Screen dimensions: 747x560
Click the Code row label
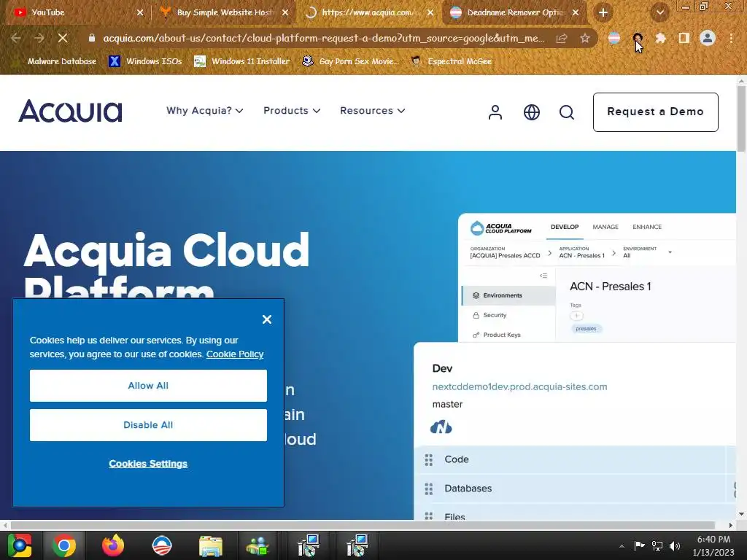(x=457, y=459)
